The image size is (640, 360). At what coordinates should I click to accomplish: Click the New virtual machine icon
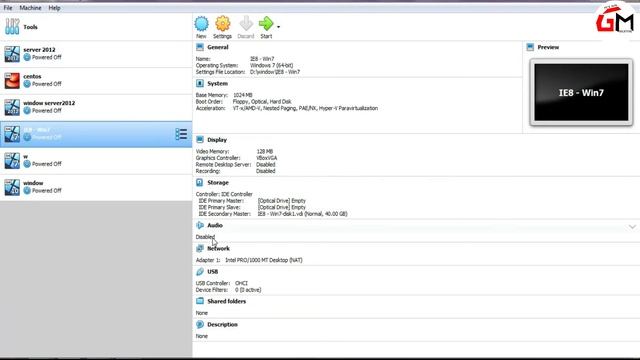[201, 24]
